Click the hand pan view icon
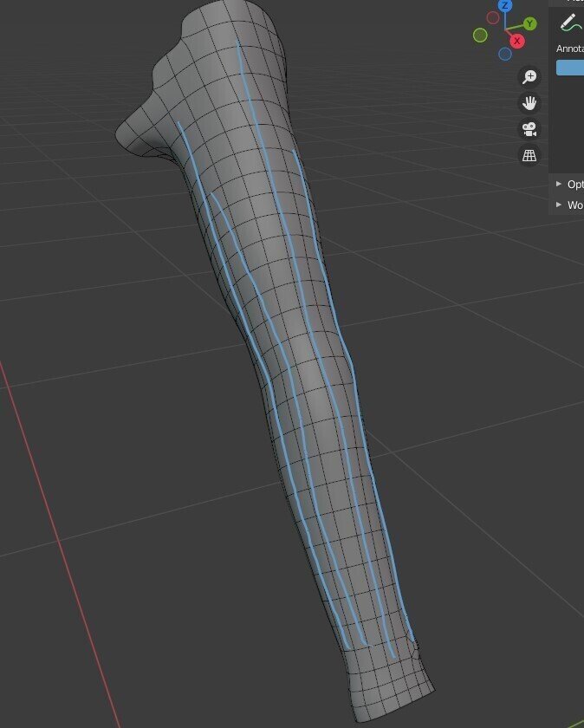Image resolution: width=584 pixels, height=728 pixels. click(x=529, y=102)
